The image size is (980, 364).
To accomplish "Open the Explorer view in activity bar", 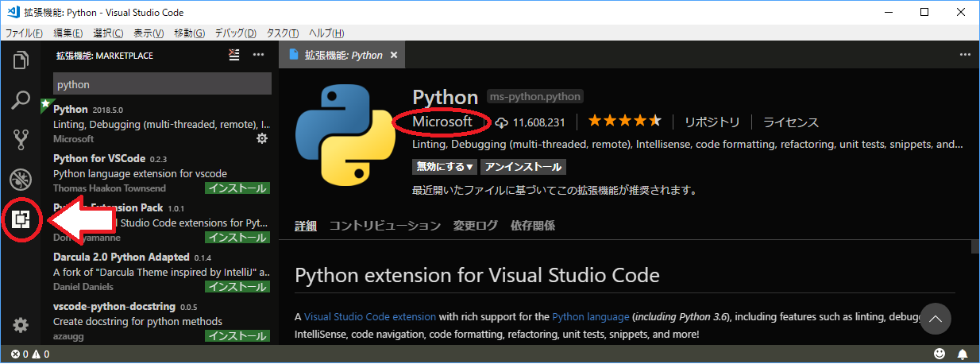I will [x=21, y=60].
